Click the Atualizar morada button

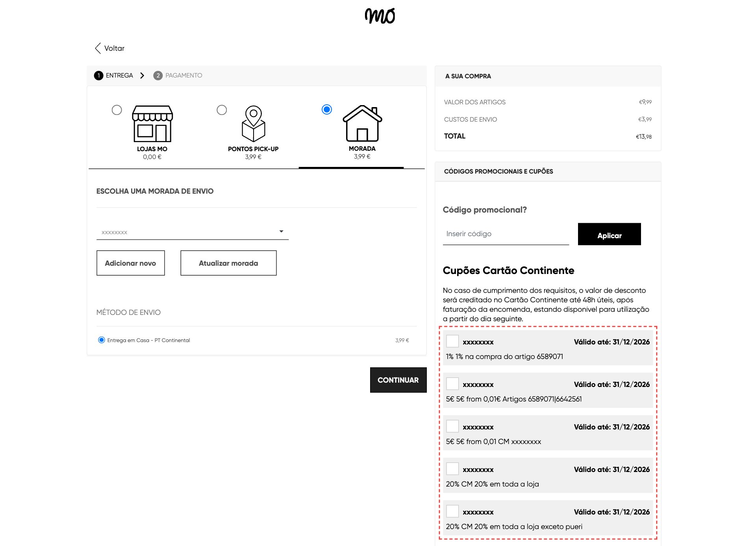(228, 263)
